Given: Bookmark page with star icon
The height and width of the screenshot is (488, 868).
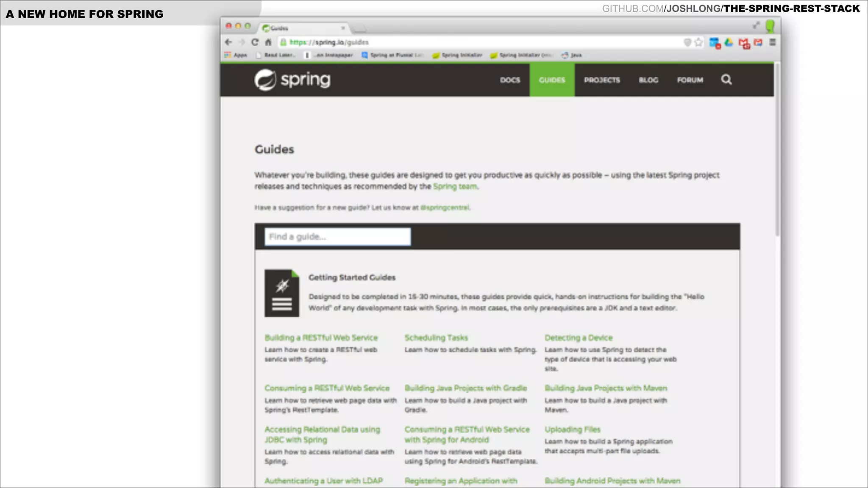Looking at the screenshot, I should pos(698,42).
